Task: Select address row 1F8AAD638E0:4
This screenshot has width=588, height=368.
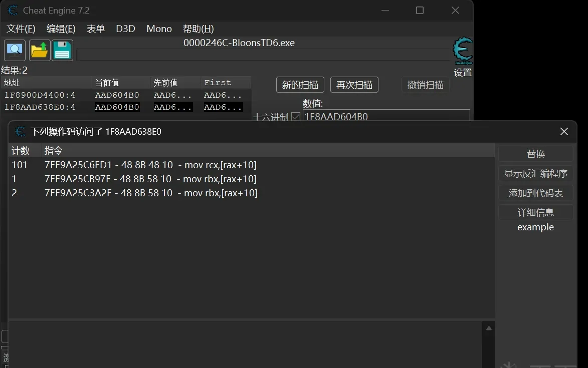Action: pyautogui.click(x=126, y=107)
